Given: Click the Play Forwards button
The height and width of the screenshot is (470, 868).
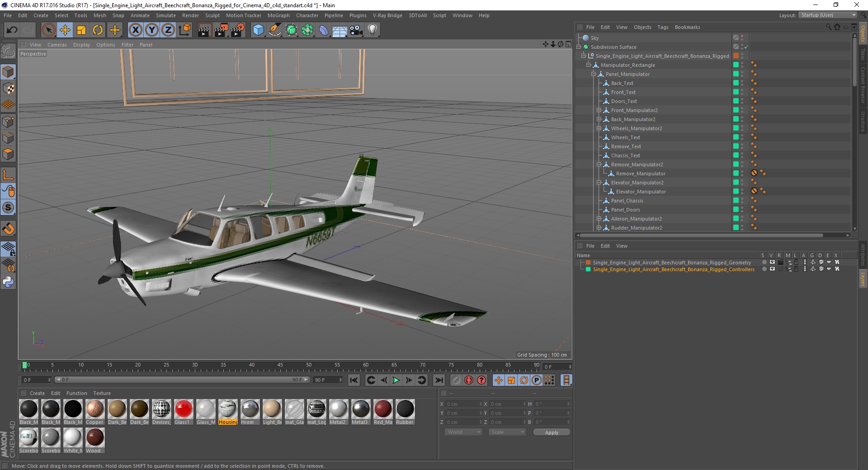Looking at the screenshot, I should pyautogui.click(x=396, y=380).
